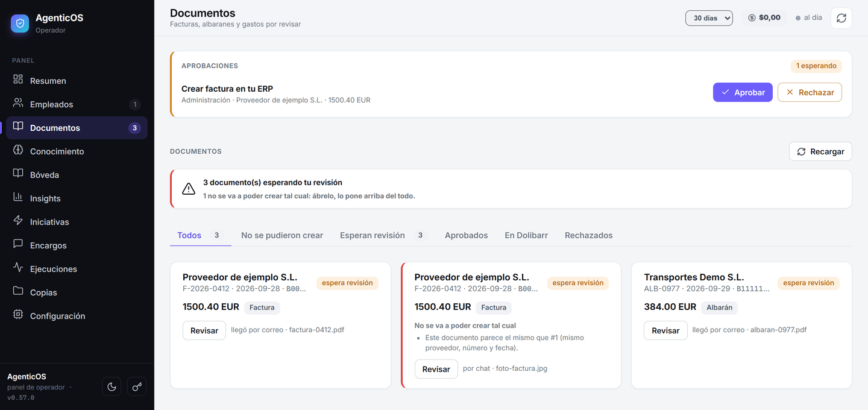868x410 pixels.
Task: Click the AgenticOS shield logo icon
Action: 20,23
